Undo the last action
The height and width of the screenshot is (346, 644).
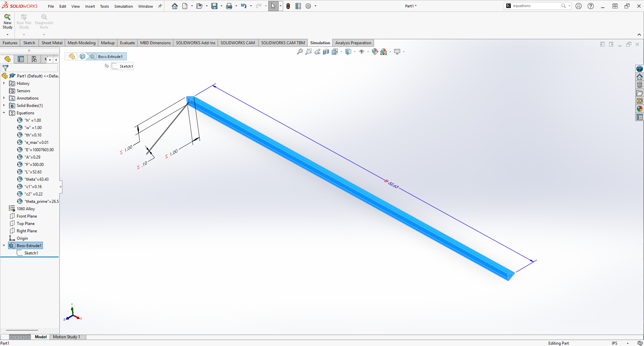click(x=244, y=6)
